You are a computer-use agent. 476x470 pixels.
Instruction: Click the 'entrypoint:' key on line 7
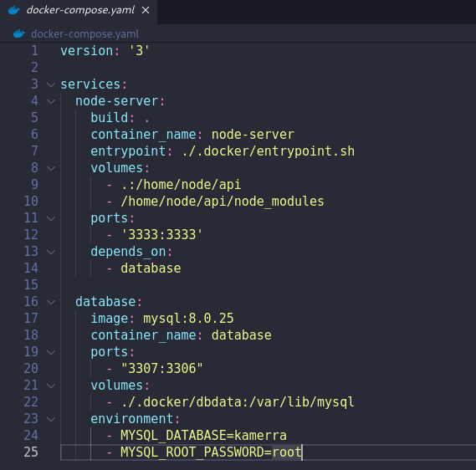point(131,151)
